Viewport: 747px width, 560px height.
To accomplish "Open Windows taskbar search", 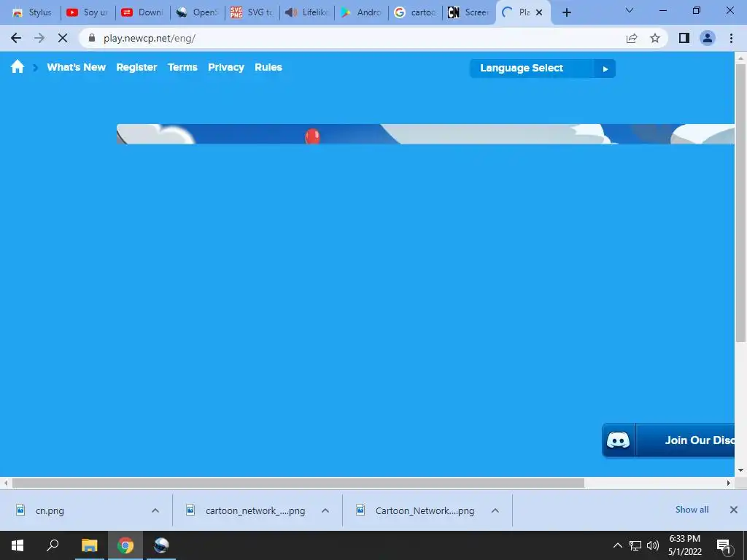I will (x=53, y=545).
